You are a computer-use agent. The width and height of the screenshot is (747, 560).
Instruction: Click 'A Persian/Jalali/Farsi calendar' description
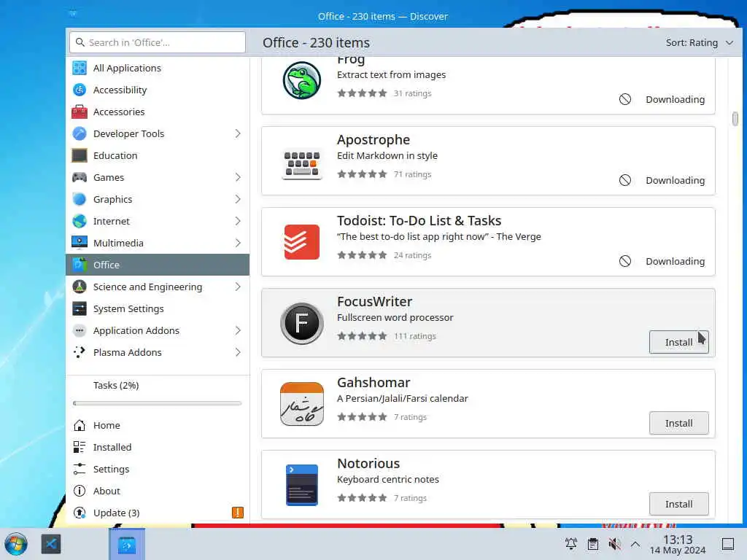[402, 399]
